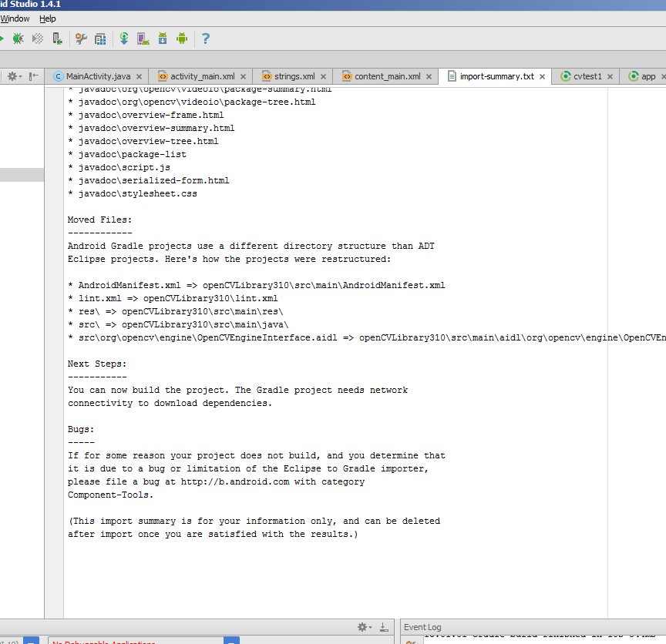Open the AVD Manager icon
The height and width of the screenshot is (644, 666).
(143, 39)
